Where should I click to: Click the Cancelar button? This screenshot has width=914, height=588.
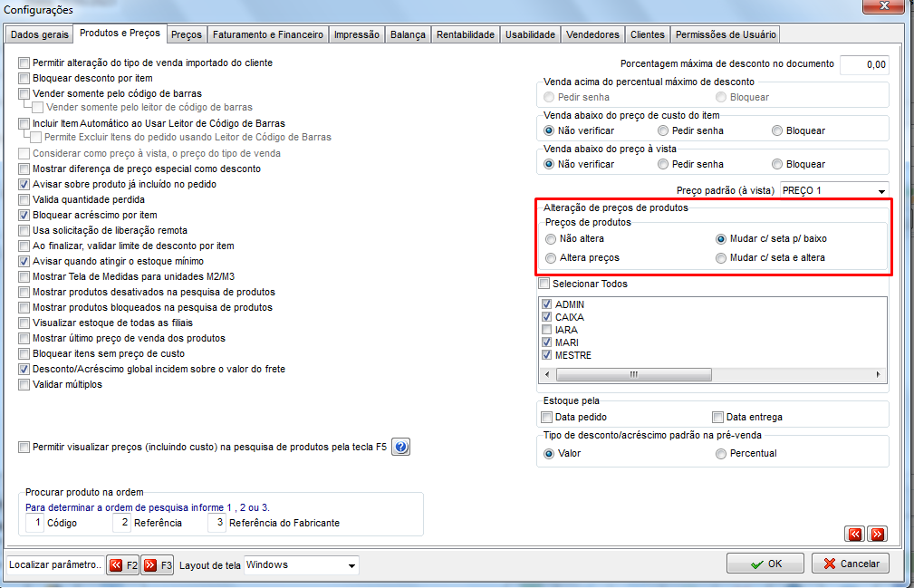851,564
